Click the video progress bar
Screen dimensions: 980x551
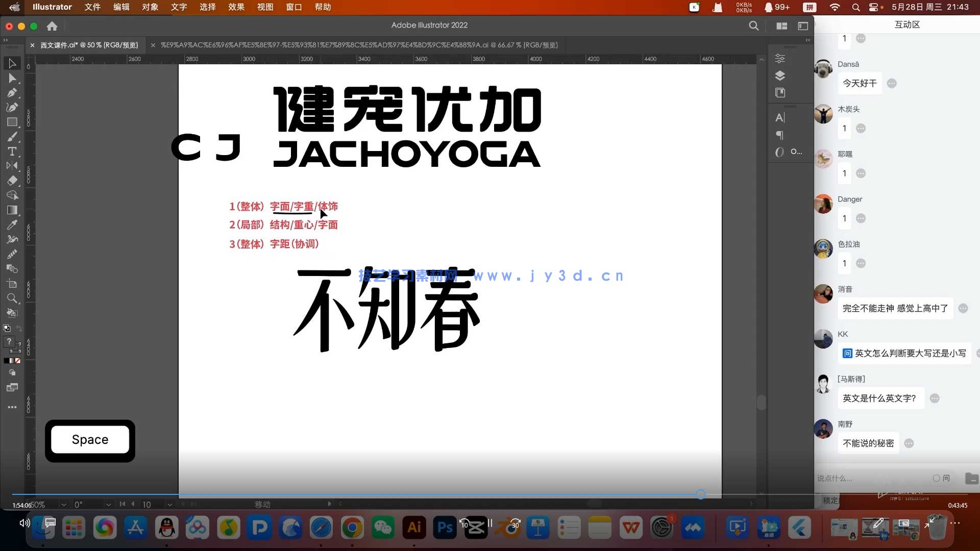[449, 494]
